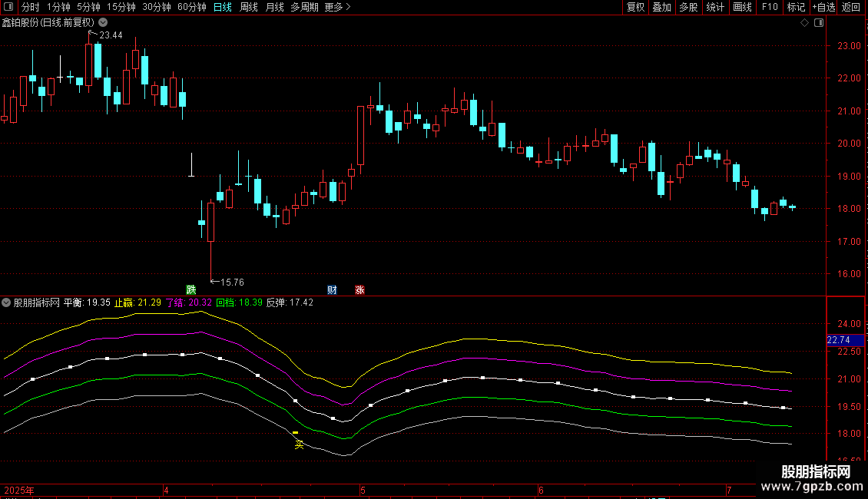Screen dimensions: 868x499
Task: Activate the 画线 drawing tool
Action: [x=742, y=7]
